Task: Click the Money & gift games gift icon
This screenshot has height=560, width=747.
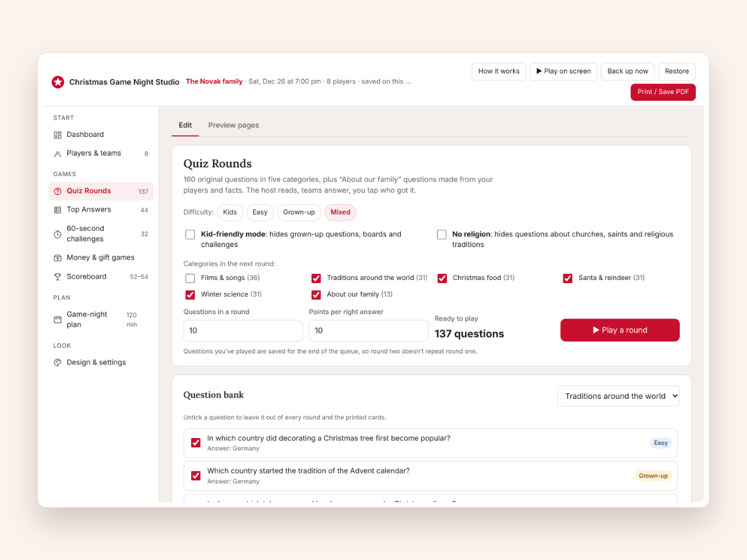Action: pos(58,258)
